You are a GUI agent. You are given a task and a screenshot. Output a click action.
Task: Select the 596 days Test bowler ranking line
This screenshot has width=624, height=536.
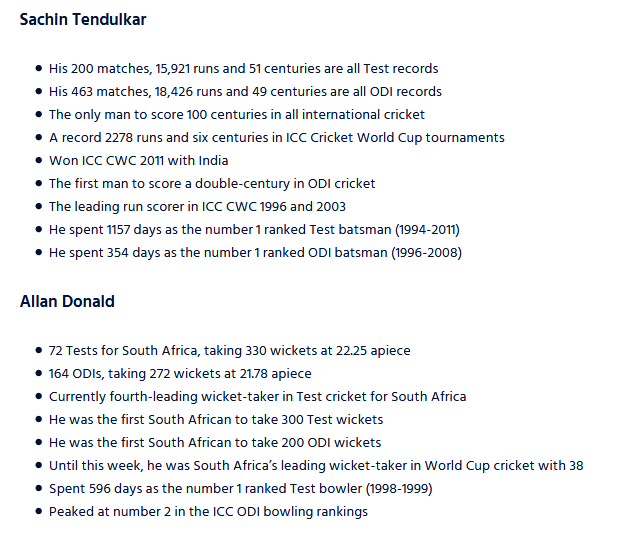241,489
